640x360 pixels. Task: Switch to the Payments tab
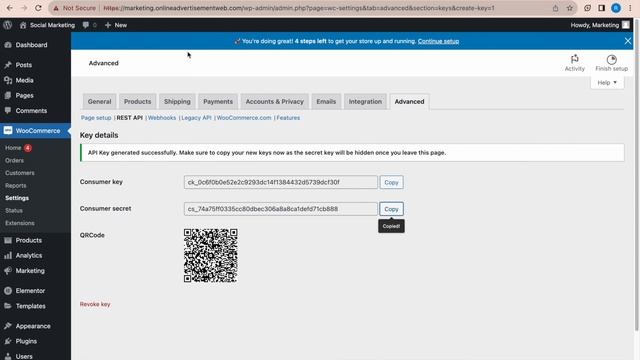click(218, 102)
